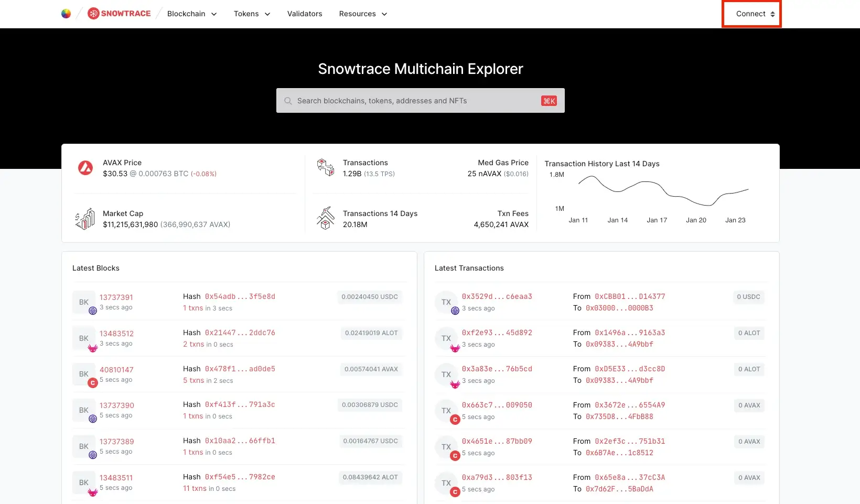Open block 13483512 details

(x=116, y=334)
